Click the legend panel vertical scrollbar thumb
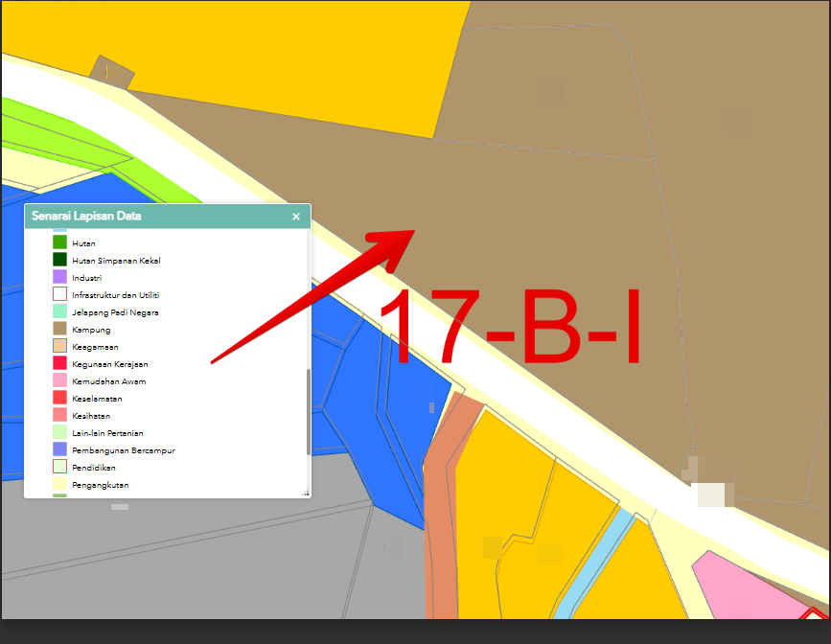Screen dimensions: 831x644 (308, 412)
